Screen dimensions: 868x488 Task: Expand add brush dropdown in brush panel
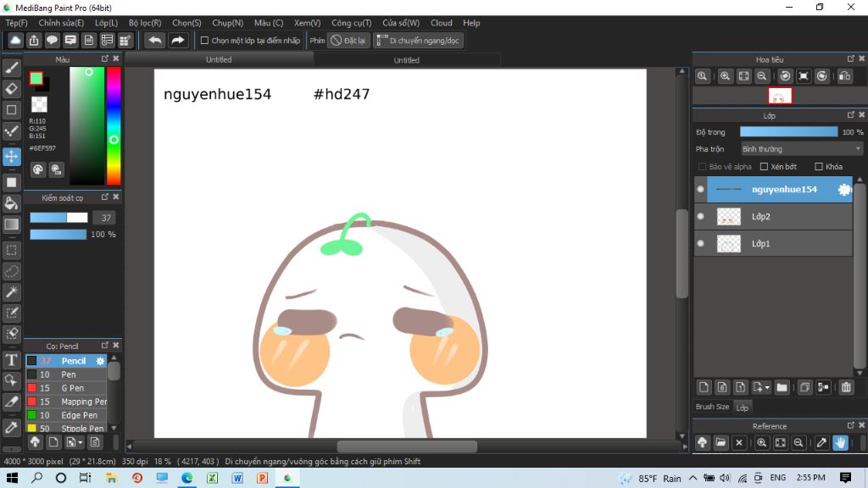tap(81, 442)
